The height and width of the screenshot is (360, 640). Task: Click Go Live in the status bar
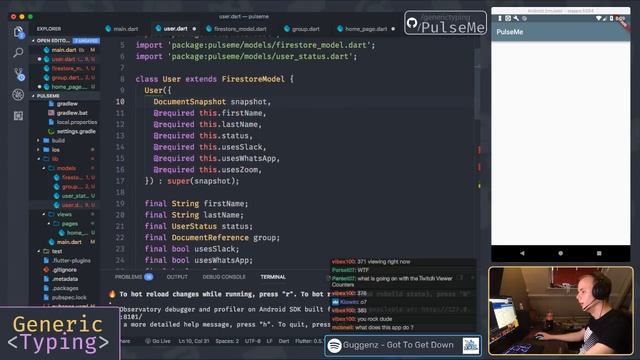tap(158, 341)
